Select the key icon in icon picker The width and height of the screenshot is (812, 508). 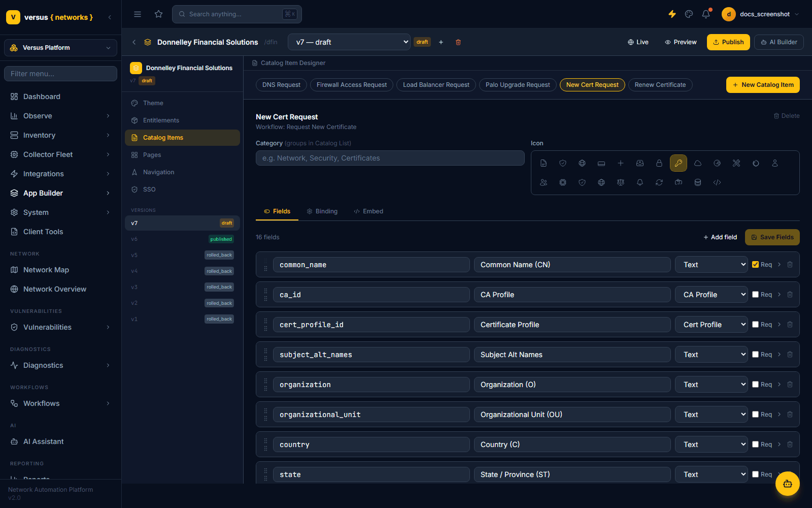pyautogui.click(x=679, y=163)
